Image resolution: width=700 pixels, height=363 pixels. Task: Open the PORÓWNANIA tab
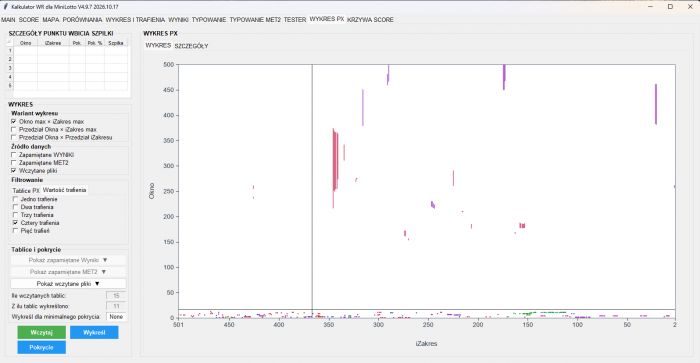(83, 20)
